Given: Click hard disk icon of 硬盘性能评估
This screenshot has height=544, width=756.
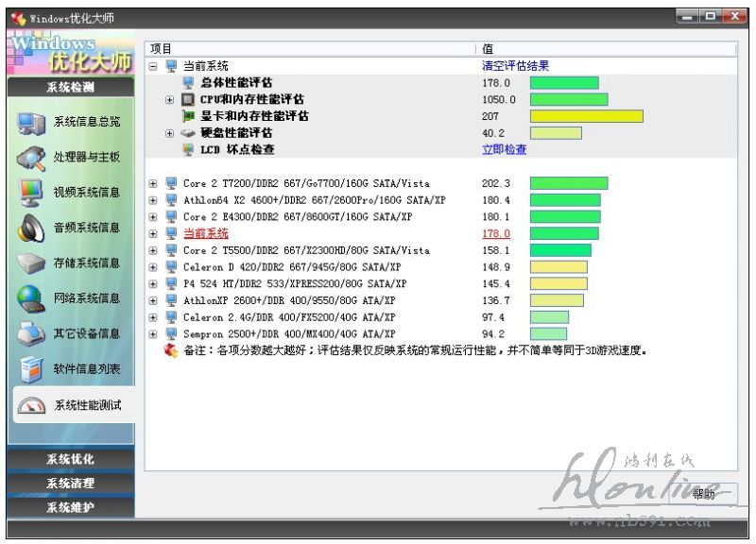Looking at the screenshot, I should pyautogui.click(x=188, y=133).
